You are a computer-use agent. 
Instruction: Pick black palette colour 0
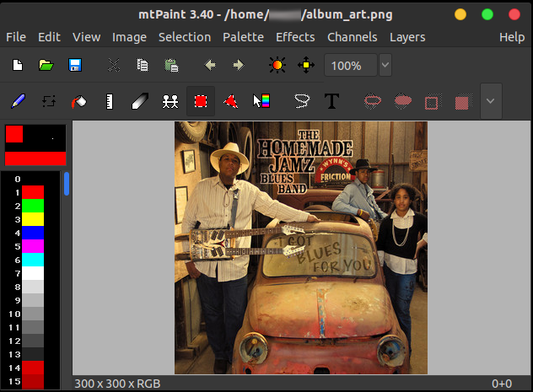click(x=33, y=179)
